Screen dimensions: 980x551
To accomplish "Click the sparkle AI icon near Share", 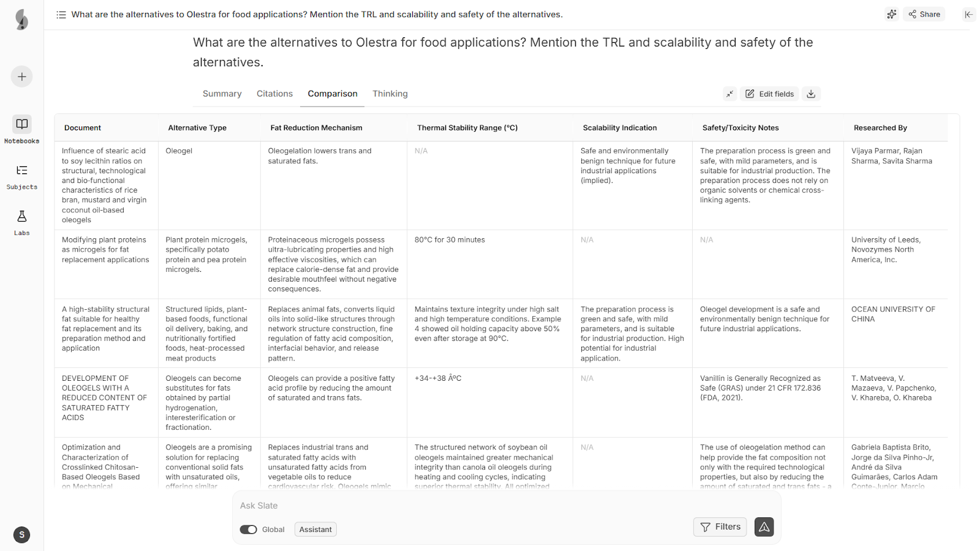I will click(x=892, y=14).
